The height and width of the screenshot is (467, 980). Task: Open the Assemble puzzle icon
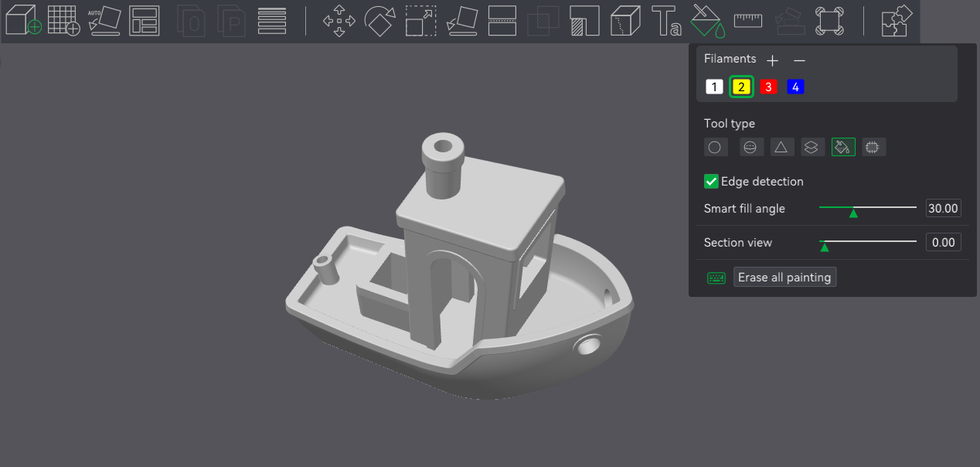[x=897, y=21]
